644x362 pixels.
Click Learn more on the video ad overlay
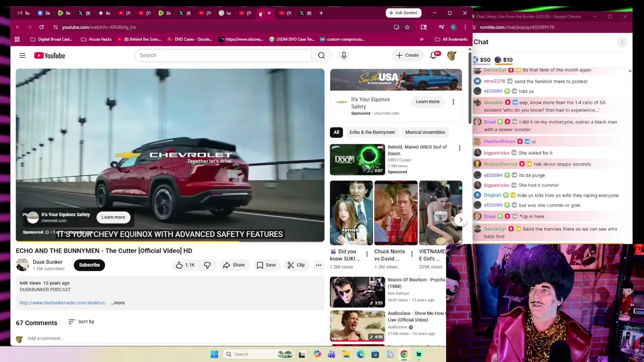click(113, 217)
